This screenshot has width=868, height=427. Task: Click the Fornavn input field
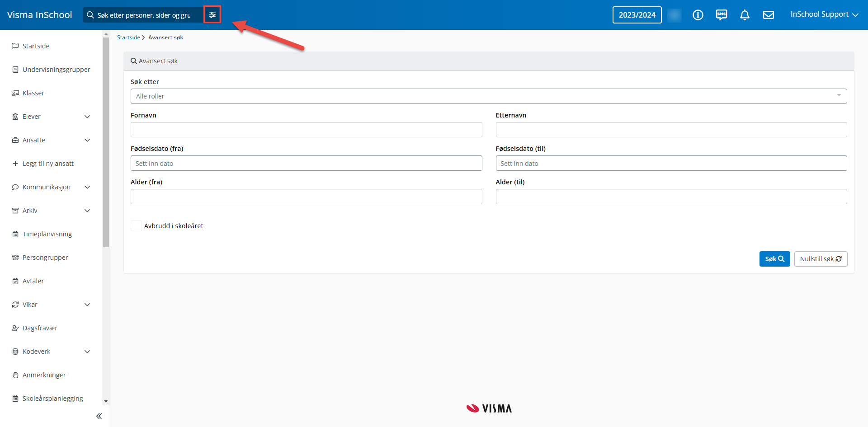306,130
